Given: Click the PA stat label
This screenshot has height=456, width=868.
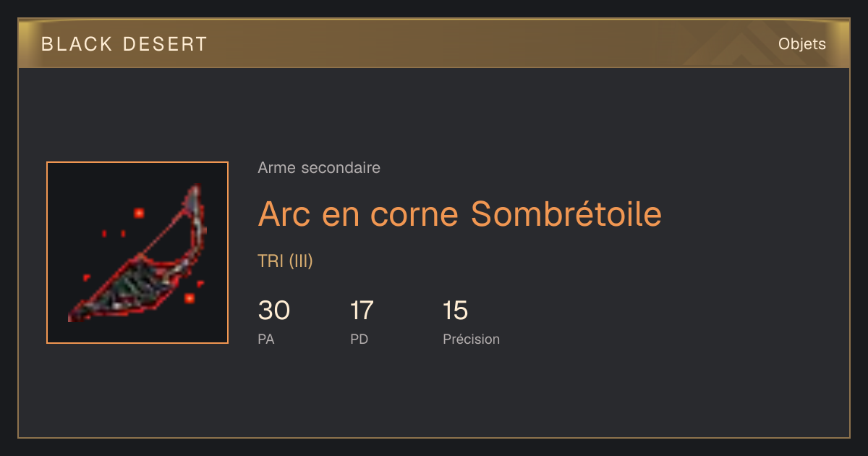Looking at the screenshot, I should (266, 339).
